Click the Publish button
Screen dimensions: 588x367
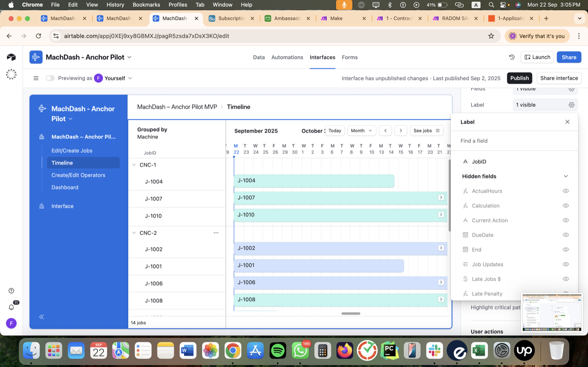pyautogui.click(x=519, y=78)
